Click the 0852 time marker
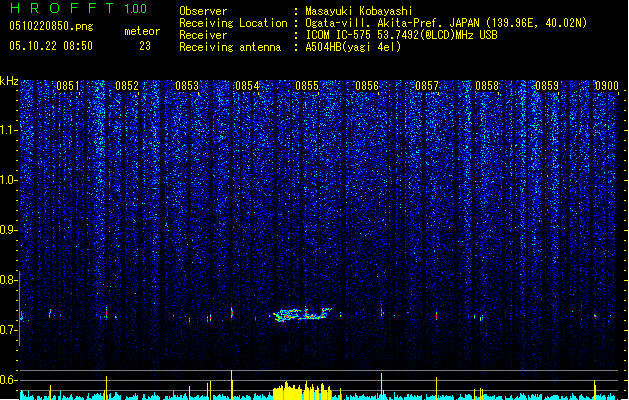Screen dimensions: 629x400 pyautogui.click(x=127, y=86)
